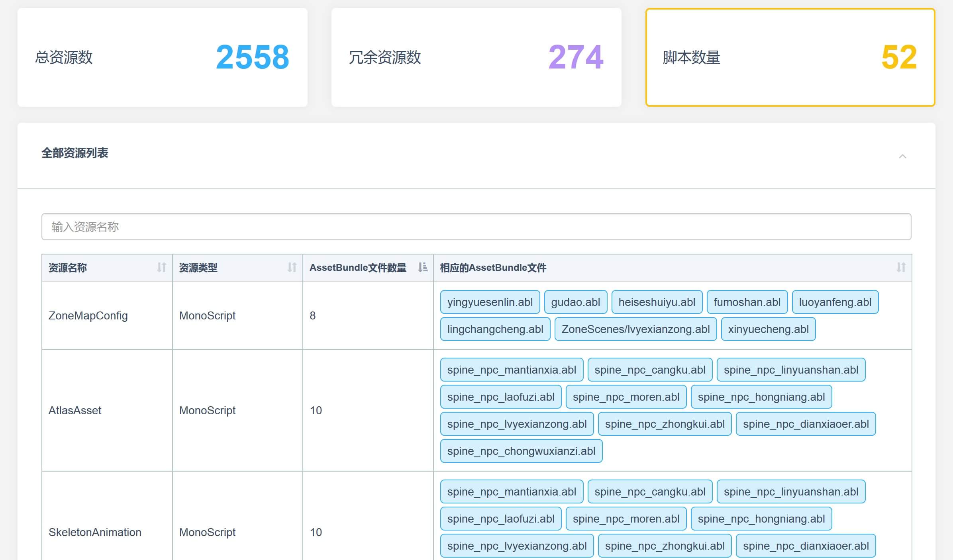Select the 总资源数 2558 card
953x560 pixels.
tap(163, 57)
